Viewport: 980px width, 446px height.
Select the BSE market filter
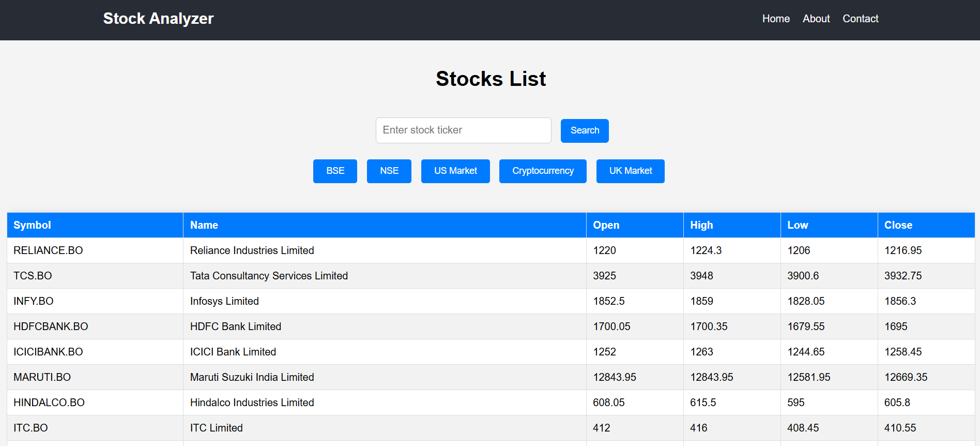click(335, 171)
